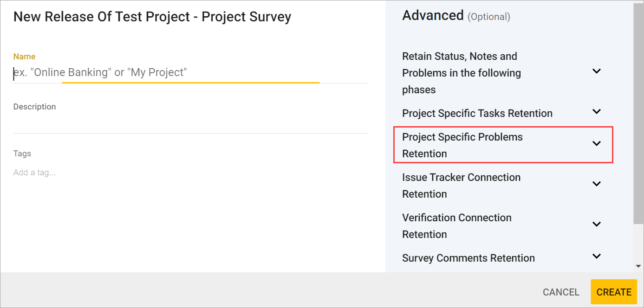Expand Survey Comments Retention chevron
The width and height of the screenshot is (644, 308).
pos(597,257)
